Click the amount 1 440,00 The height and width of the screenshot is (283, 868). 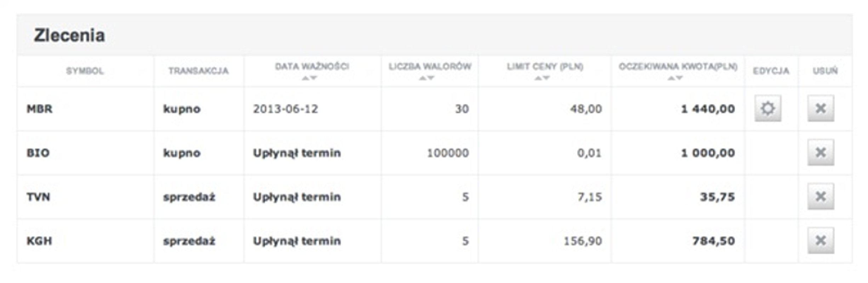click(708, 109)
